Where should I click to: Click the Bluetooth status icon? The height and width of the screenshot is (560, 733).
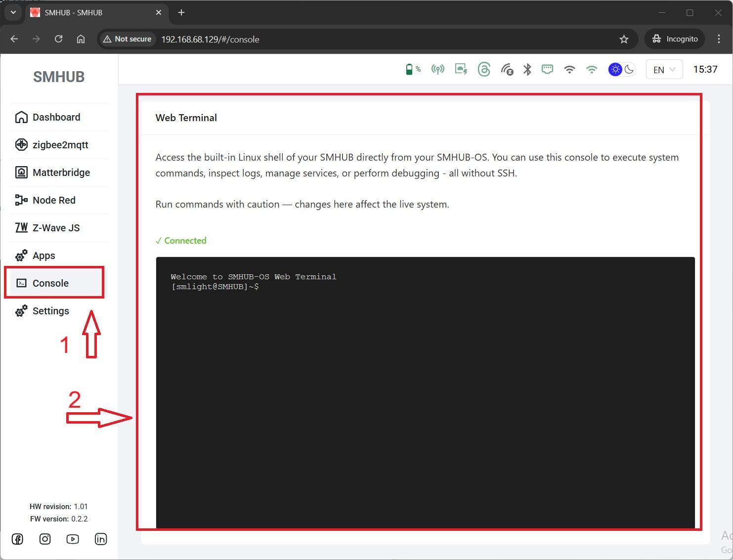click(x=527, y=69)
